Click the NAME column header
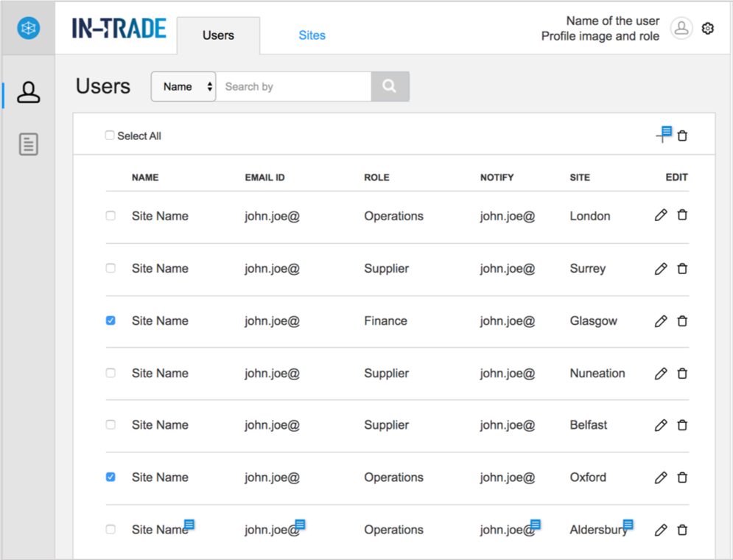The height and width of the screenshot is (560, 733). pos(145,177)
